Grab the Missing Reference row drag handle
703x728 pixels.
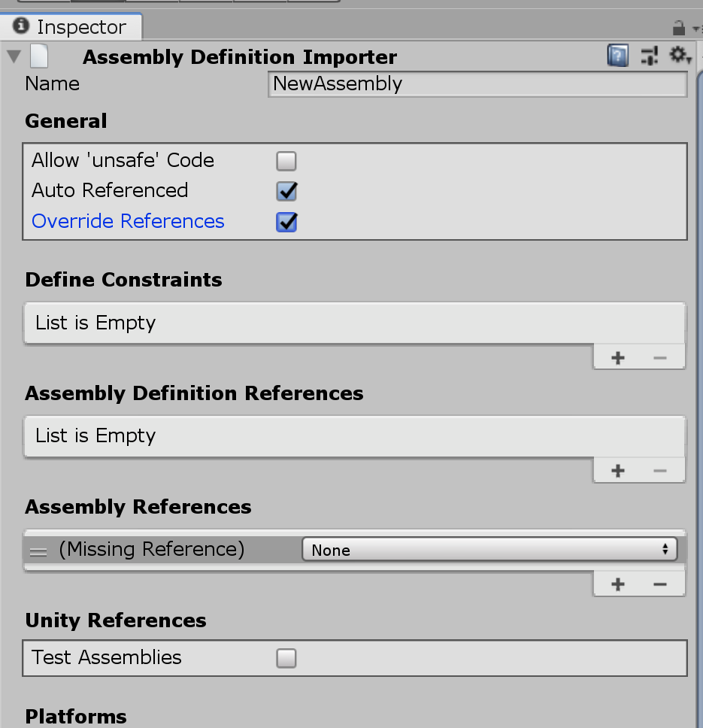click(38, 551)
